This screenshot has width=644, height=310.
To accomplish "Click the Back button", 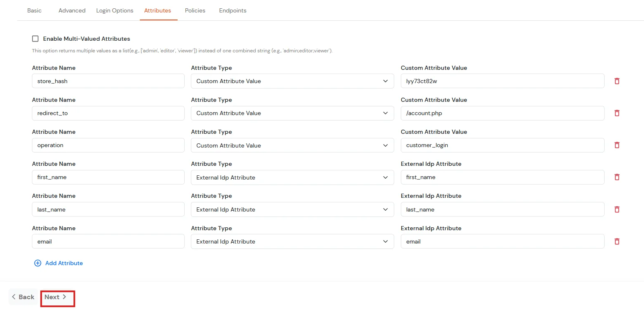I will (x=23, y=297).
